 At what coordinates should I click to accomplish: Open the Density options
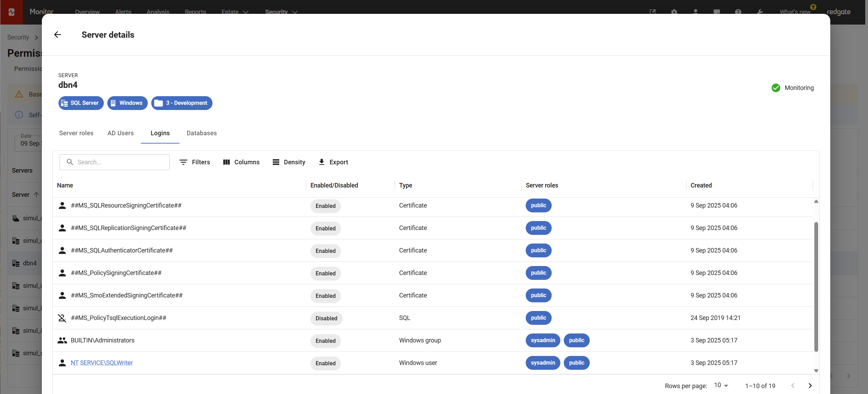(x=289, y=162)
